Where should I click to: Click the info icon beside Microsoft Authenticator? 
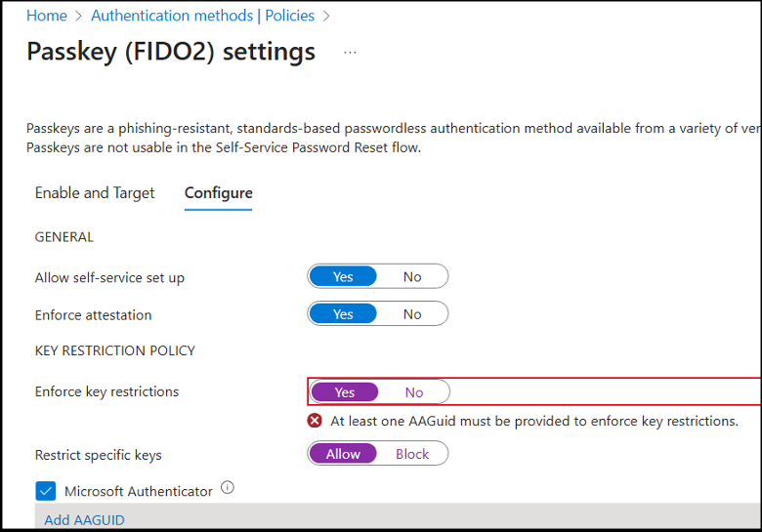pyautogui.click(x=228, y=488)
